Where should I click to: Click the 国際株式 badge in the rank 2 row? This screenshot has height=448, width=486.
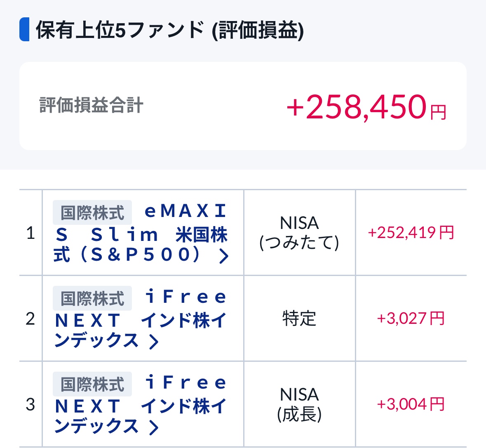tap(92, 298)
